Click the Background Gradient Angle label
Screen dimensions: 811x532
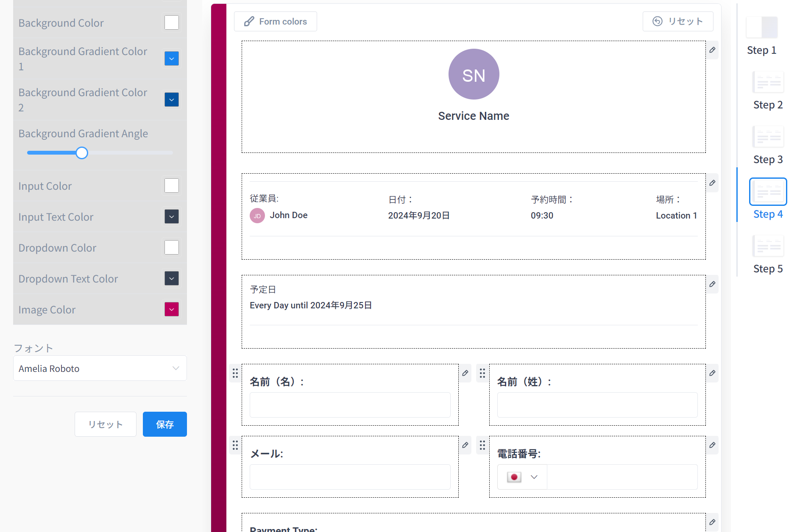(x=83, y=133)
